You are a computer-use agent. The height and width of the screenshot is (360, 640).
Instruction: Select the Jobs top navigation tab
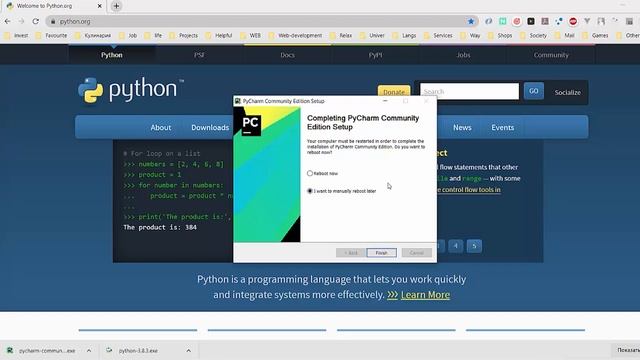point(463,55)
